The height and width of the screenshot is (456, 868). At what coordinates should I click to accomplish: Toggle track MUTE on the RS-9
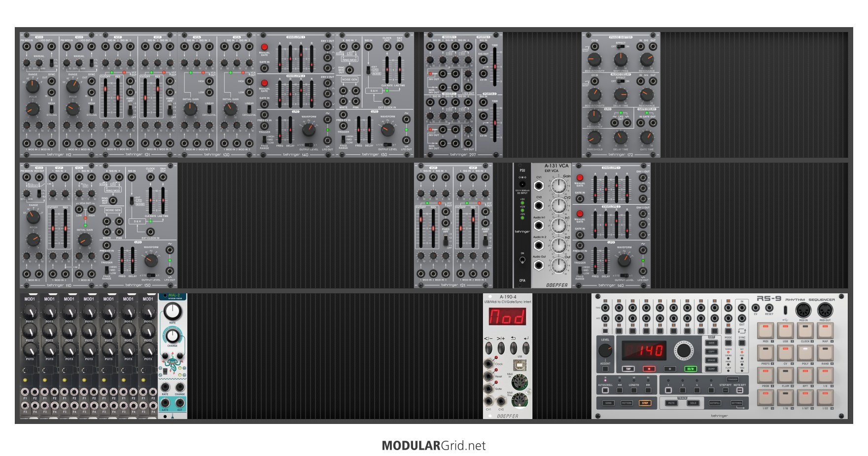point(671,403)
